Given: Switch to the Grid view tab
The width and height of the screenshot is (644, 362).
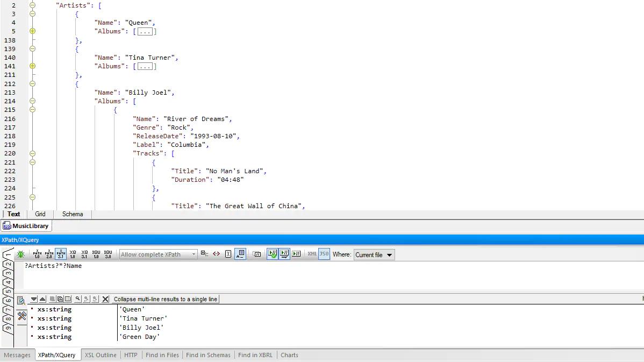Looking at the screenshot, I should coord(40,214).
